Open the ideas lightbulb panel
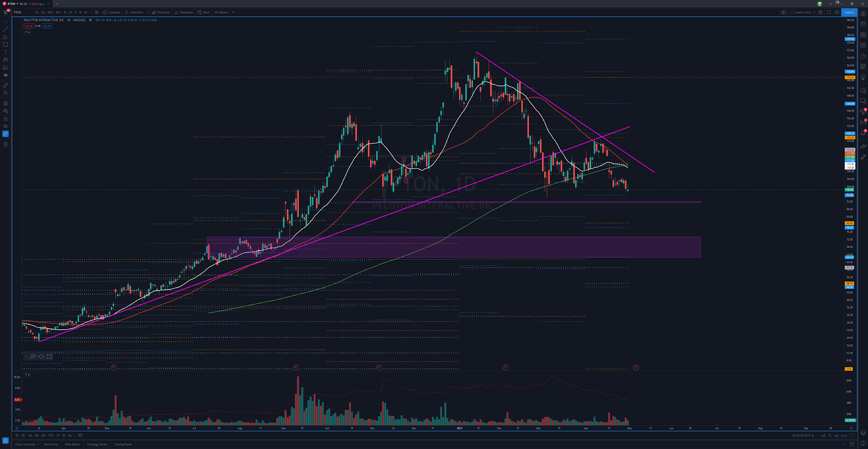The height and width of the screenshot is (449, 868). tap(863, 77)
